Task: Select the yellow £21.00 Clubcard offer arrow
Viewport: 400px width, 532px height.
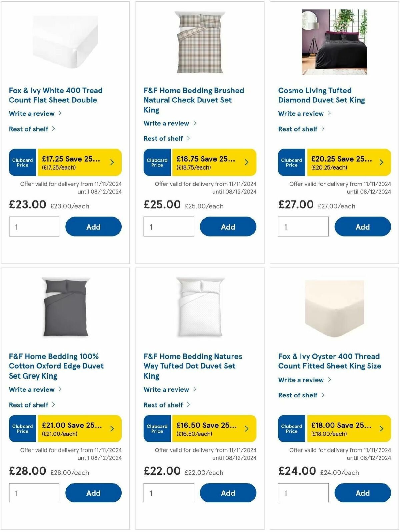Action: [x=112, y=429]
